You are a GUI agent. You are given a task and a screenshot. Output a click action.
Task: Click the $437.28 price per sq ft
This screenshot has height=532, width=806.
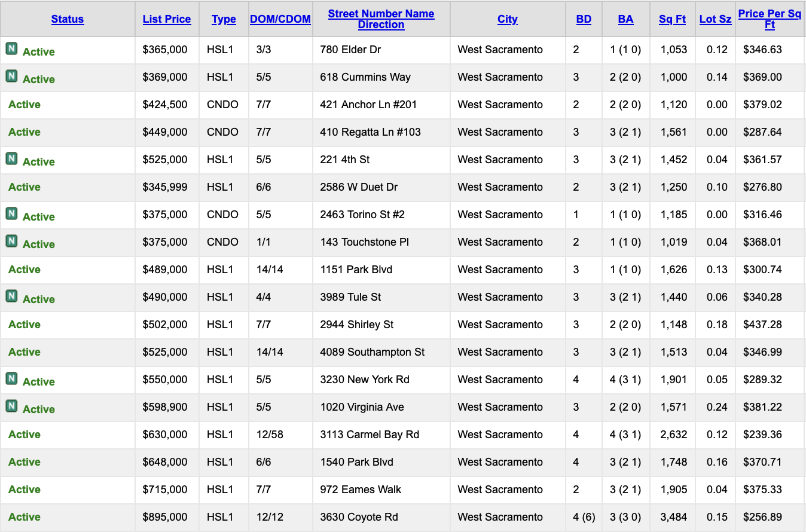(x=762, y=325)
